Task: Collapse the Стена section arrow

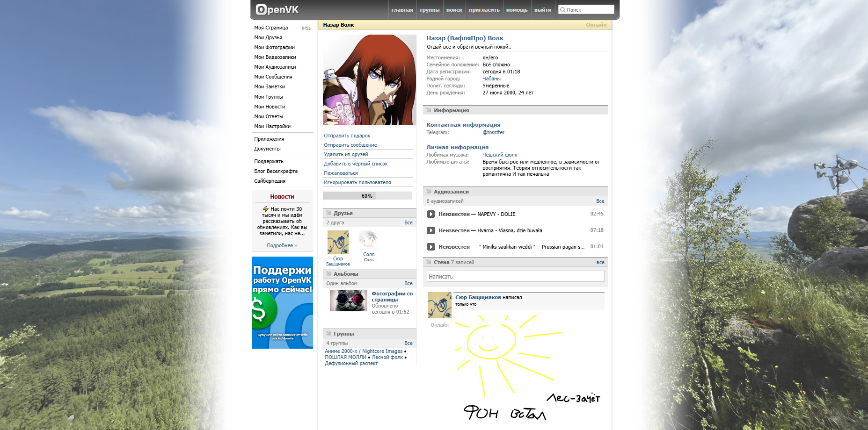Action: tap(429, 262)
